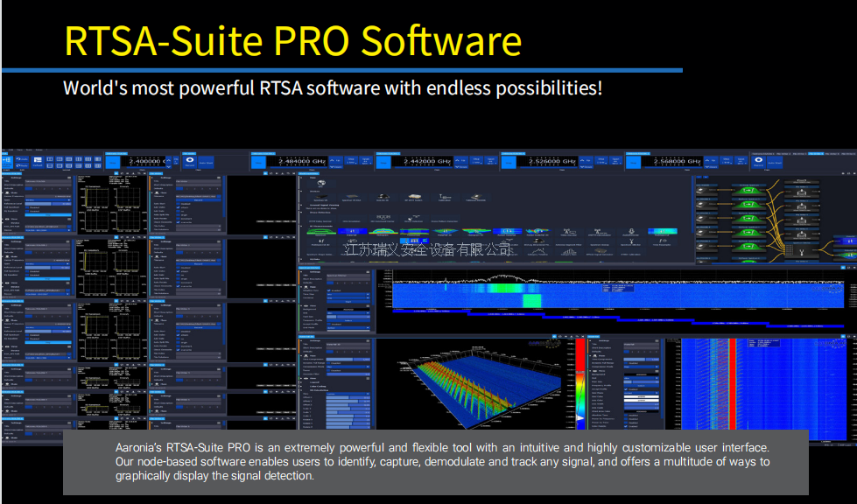Click the rainbow color legend bar beside 3D waterfall
857x504 pixels.
point(580,382)
